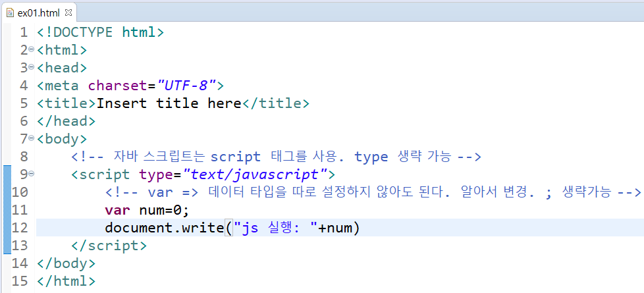Select the ex01.html editor tab
Viewport: 644px width, 293px height.
pyautogui.click(x=40, y=13)
